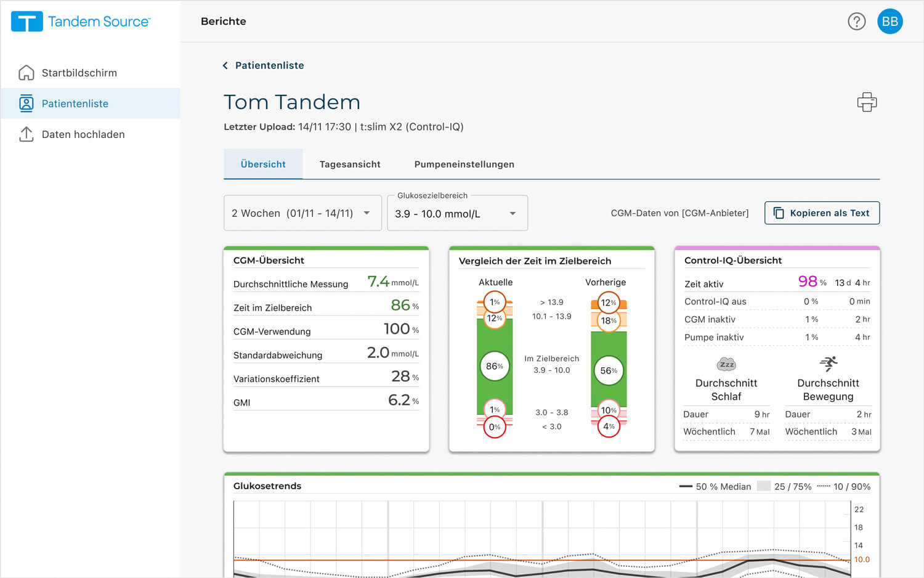This screenshot has width=924, height=578.
Task: Click the Aktuelle green in-range bar
Action: pos(495,368)
